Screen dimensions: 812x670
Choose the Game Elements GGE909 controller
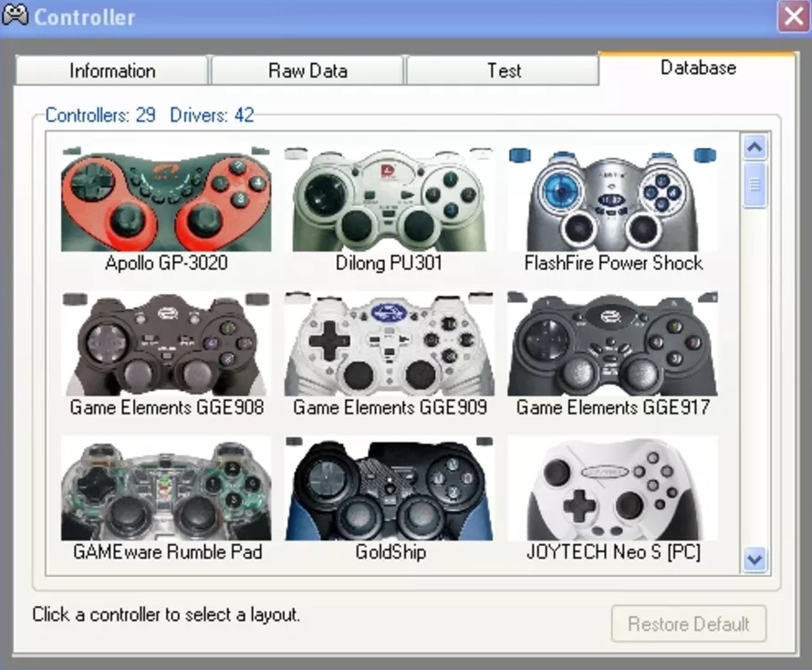pyautogui.click(x=389, y=342)
